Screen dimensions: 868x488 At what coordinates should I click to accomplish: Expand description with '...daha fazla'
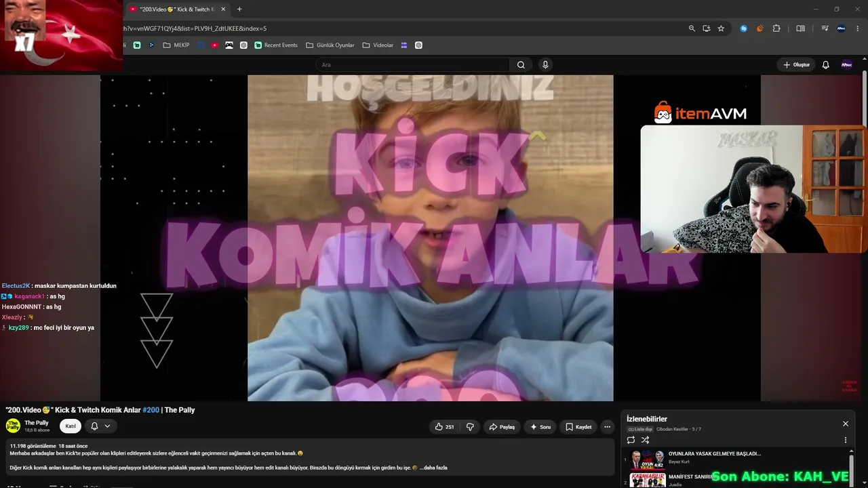[433, 468]
